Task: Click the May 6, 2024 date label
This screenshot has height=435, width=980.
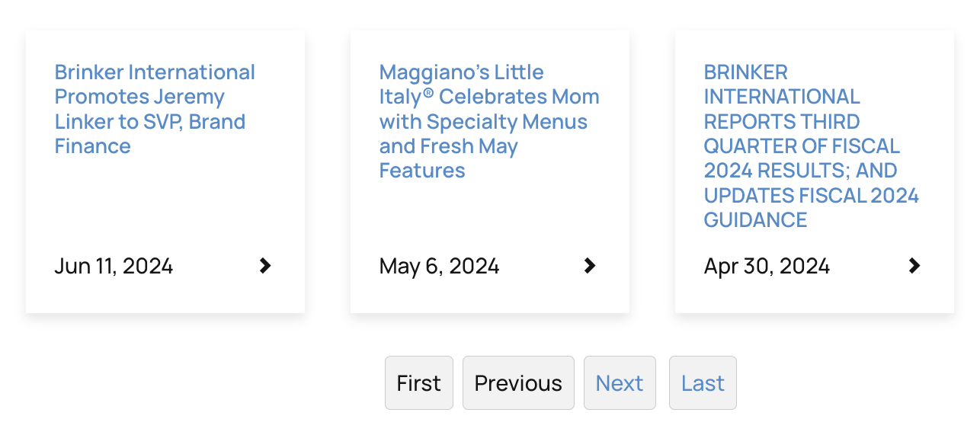Action: click(439, 266)
